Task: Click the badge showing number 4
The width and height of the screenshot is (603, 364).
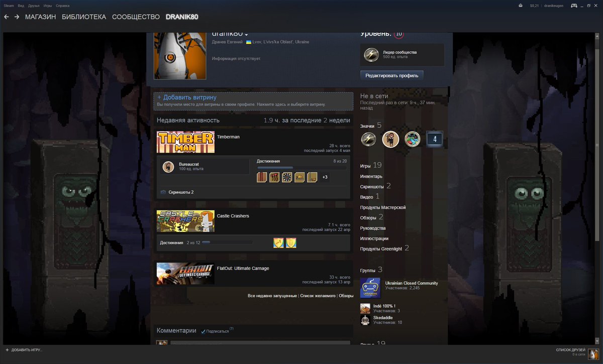Action: point(435,139)
